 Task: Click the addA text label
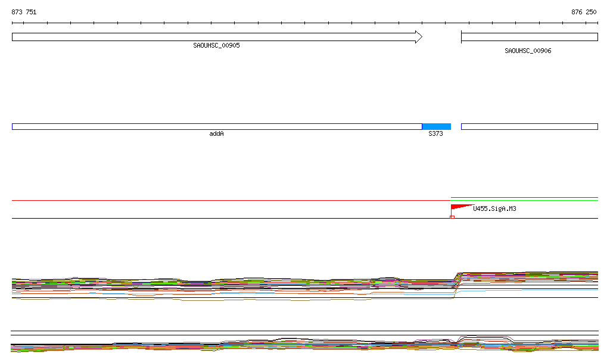216,134
